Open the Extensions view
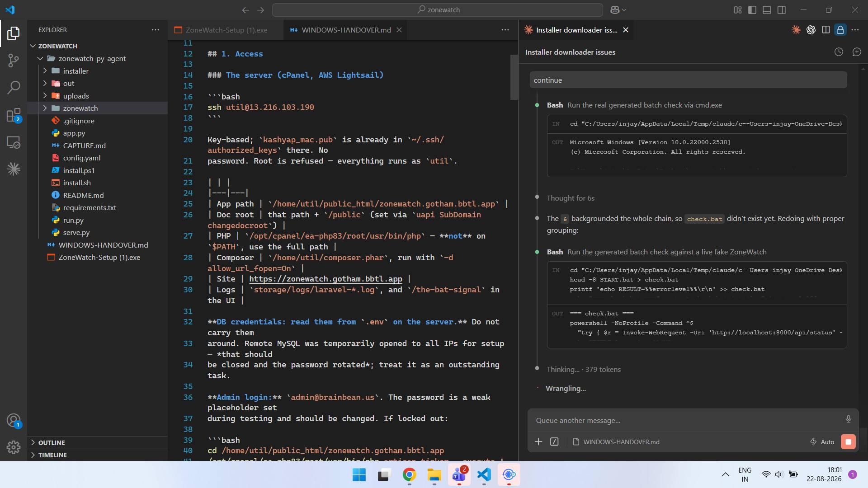 [14, 115]
